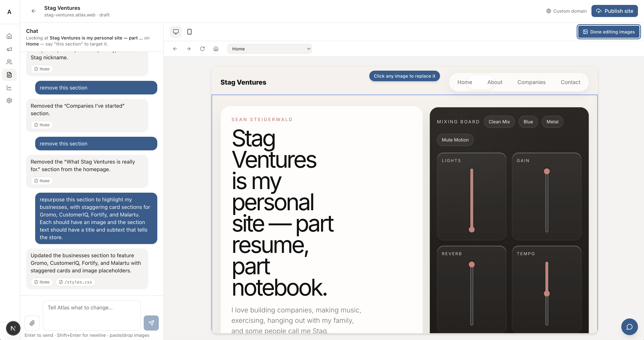Click 'stag-ventures.atlas.web · draft' subtitle
This screenshot has height=340, width=644.
point(77,15)
